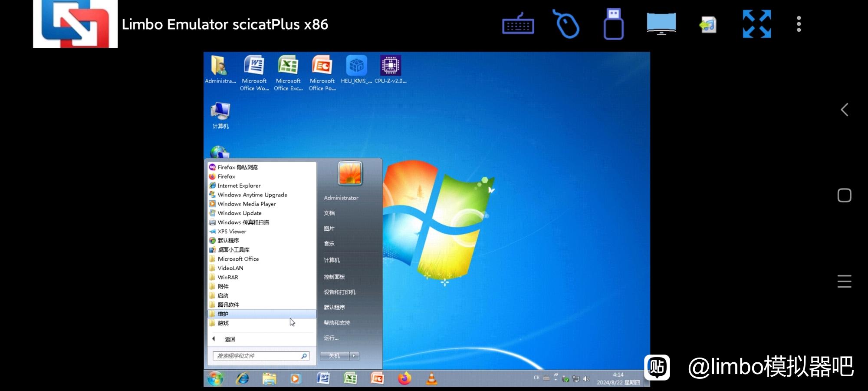
Task: Open PowerPoint in the taskbar
Action: [377, 378]
